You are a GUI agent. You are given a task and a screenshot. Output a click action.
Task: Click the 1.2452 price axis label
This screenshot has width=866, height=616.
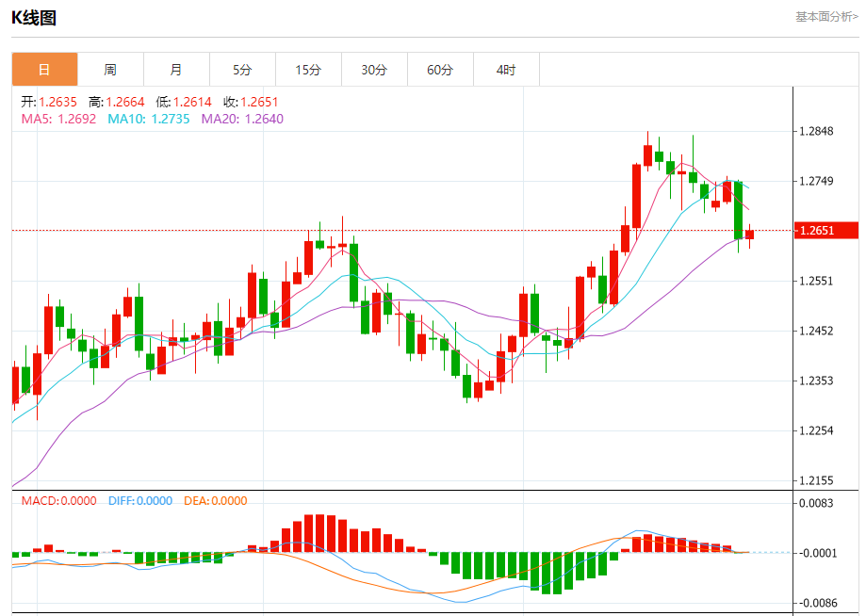(x=816, y=331)
